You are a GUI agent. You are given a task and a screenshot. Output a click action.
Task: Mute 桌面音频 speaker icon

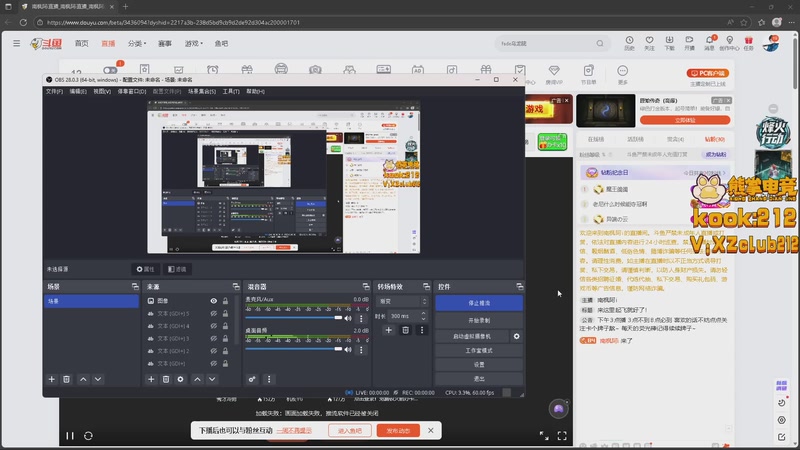(348, 349)
